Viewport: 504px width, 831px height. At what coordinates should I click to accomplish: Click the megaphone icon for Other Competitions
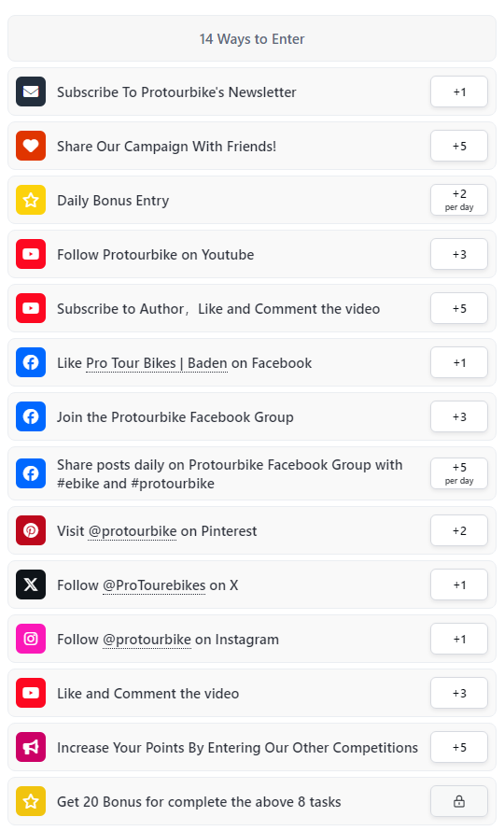coord(31,747)
